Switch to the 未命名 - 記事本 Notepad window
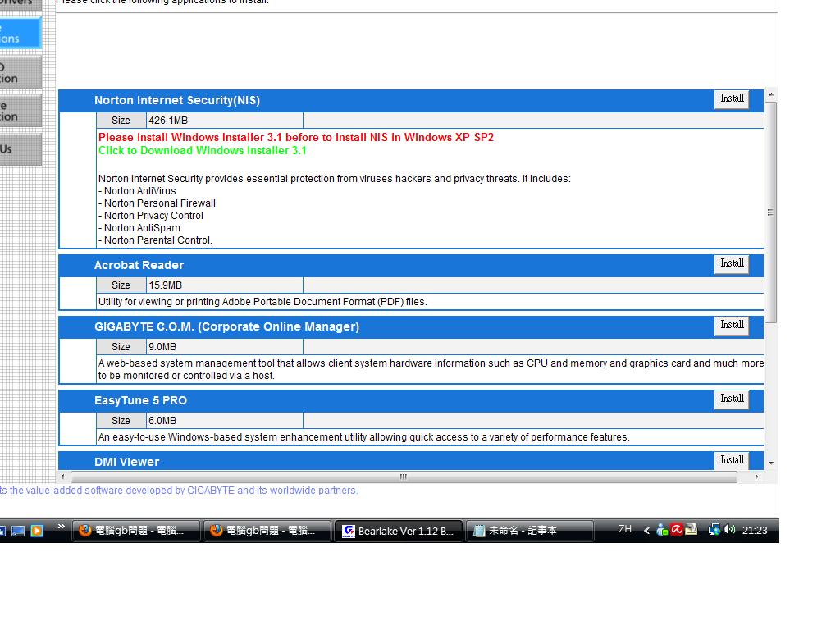840x630 pixels. tap(529, 531)
